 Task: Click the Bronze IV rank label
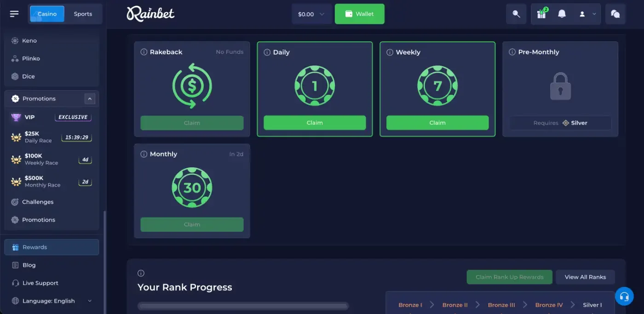(x=549, y=305)
